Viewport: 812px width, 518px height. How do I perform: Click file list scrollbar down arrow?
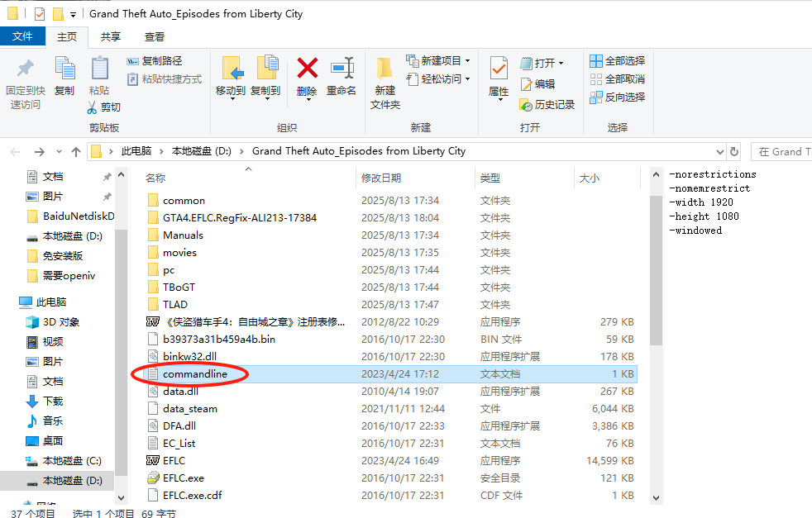(x=656, y=498)
